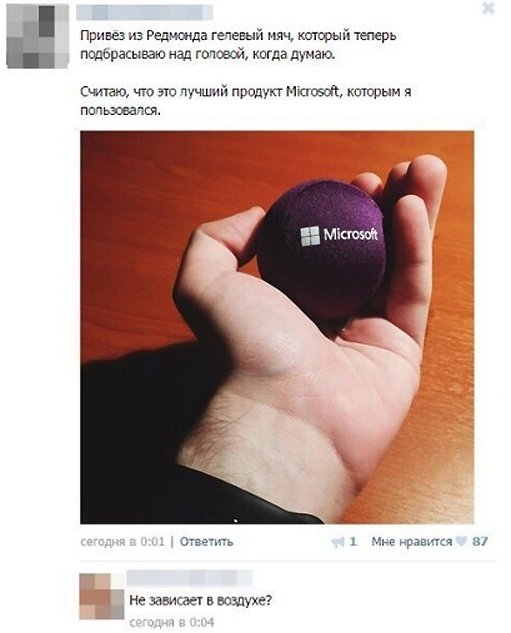Open the blurred post author name link
Image resolution: width=511 pixels, height=633 pixels.
[x=145, y=12]
